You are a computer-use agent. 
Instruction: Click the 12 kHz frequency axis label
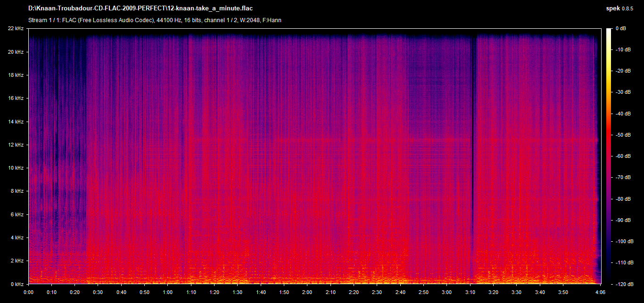[16, 145]
